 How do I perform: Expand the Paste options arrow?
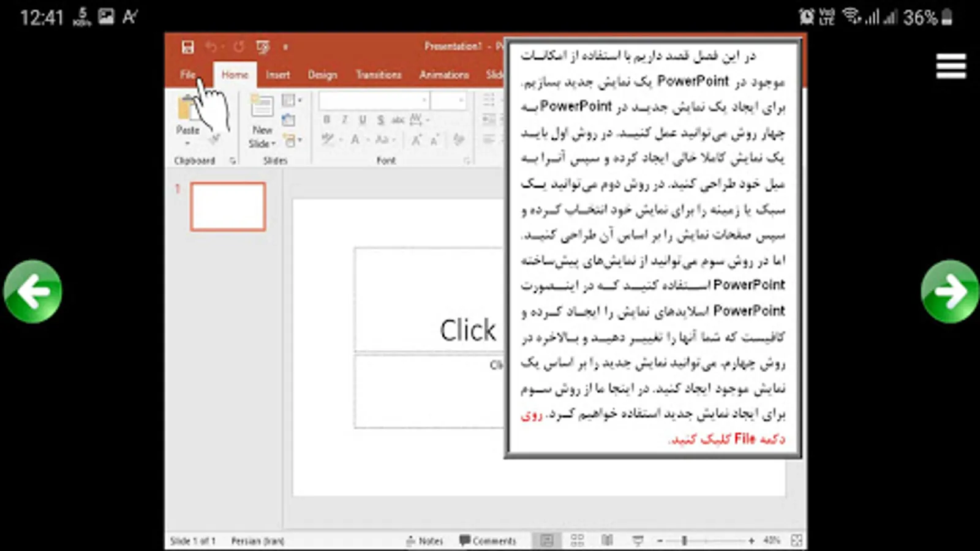(x=187, y=144)
